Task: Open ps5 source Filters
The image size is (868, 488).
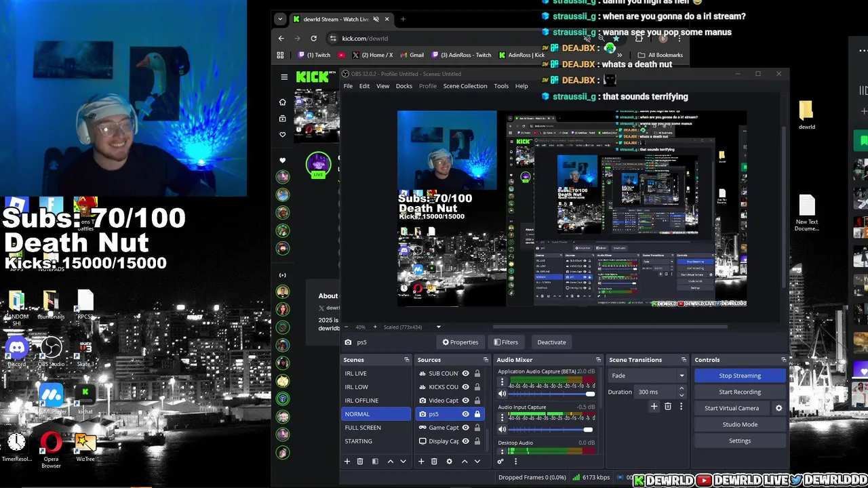Action: 506,342
